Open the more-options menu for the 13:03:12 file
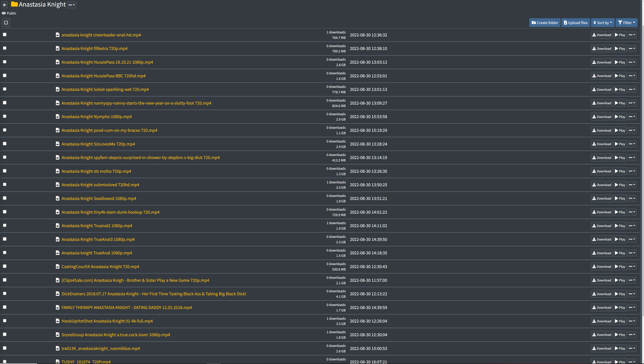Image resolution: width=644 pixels, height=364 pixels. [632, 62]
